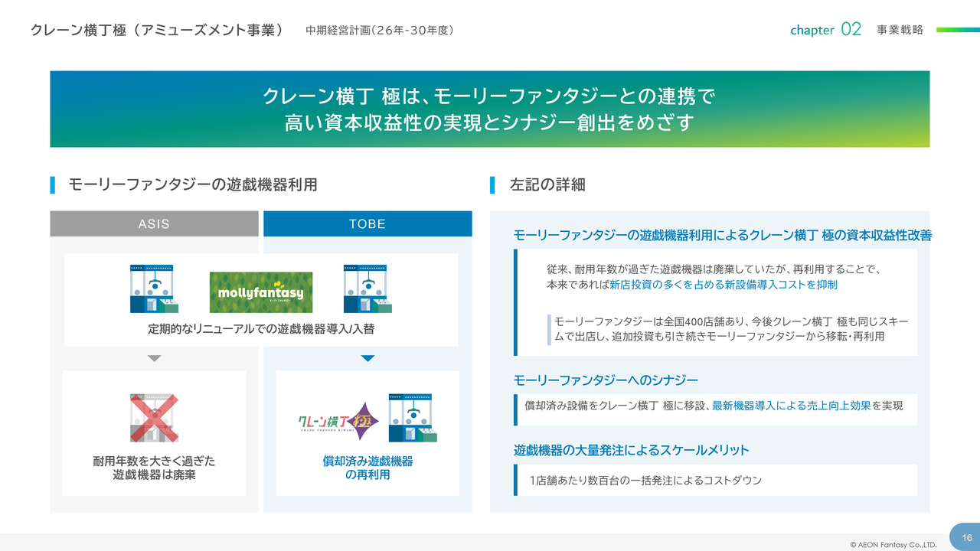Select the ASIS column header
Screen dimensions: 980x551
pos(154,224)
